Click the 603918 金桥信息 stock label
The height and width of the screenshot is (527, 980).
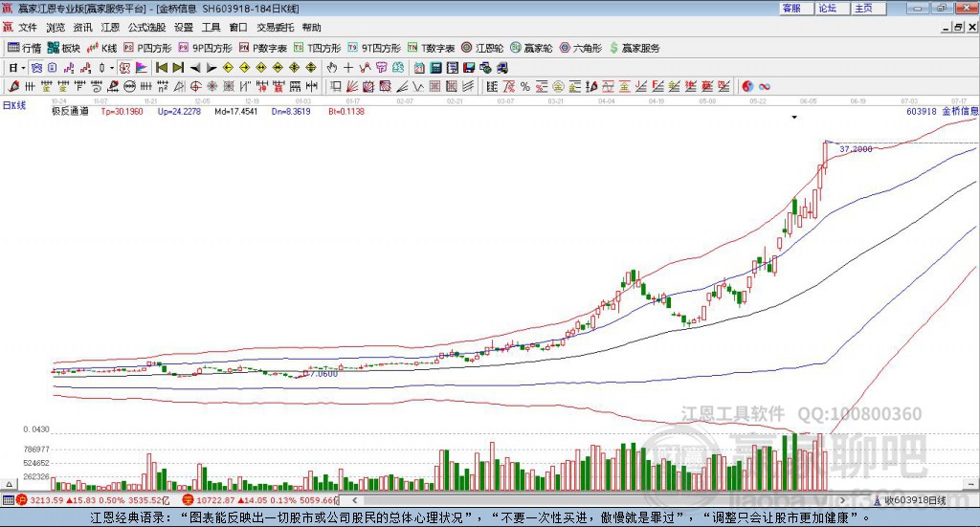(942, 111)
